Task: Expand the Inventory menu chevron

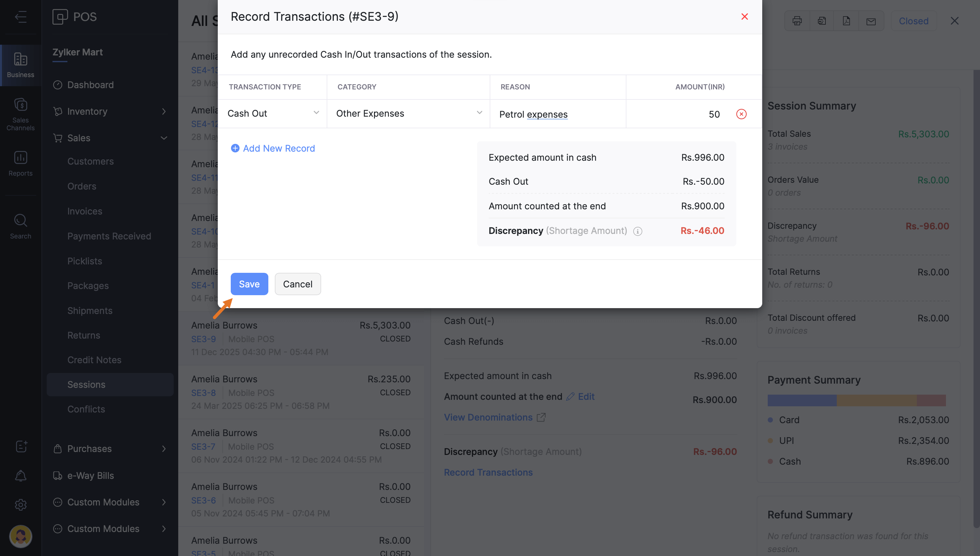Action: click(x=164, y=111)
